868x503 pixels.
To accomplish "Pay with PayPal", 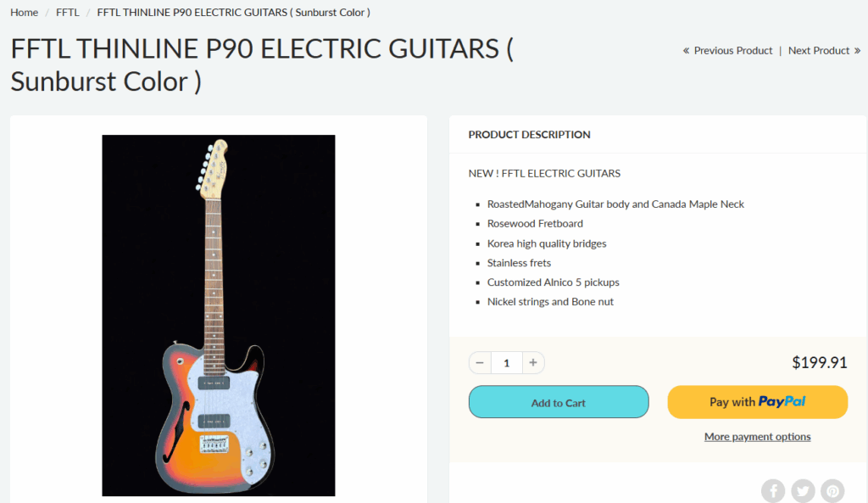I will 757,402.
